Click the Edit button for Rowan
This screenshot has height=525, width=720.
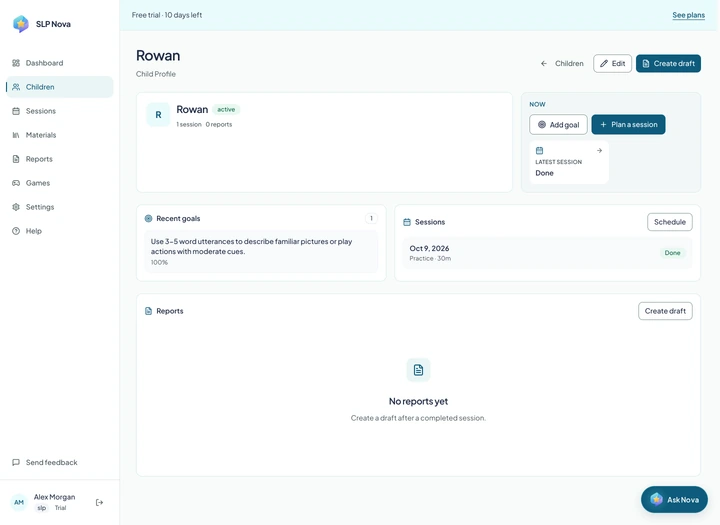point(613,63)
